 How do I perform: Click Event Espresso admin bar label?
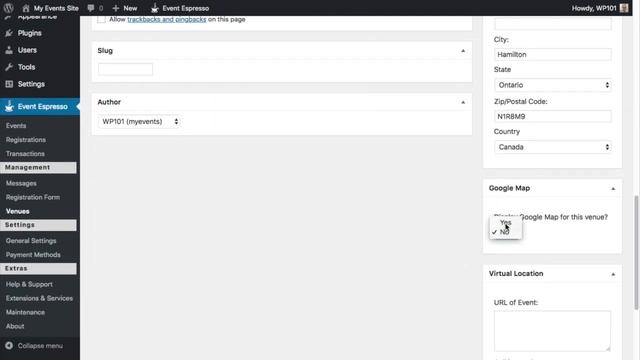point(186,8)
